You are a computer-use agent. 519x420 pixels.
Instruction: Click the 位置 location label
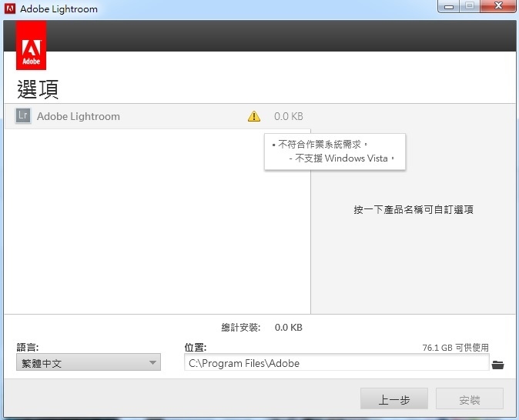(x=196, y=347)
